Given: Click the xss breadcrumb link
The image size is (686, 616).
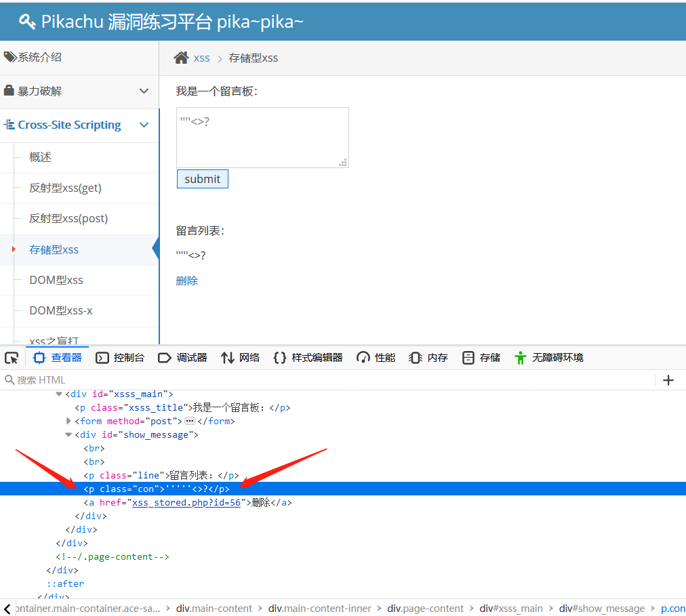Looking at the screenshot, I should pos(202,58).
